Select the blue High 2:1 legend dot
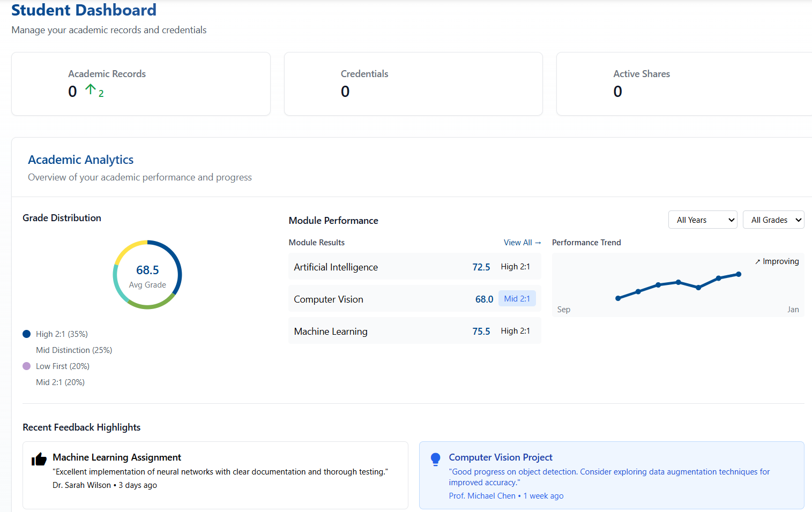 (x=27, y=334)
